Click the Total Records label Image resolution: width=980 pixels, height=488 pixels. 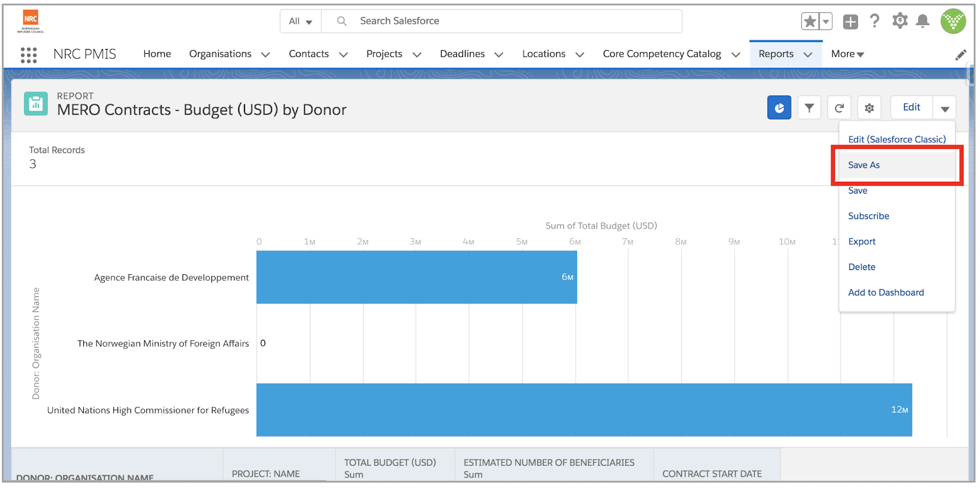tap(57, 150)
